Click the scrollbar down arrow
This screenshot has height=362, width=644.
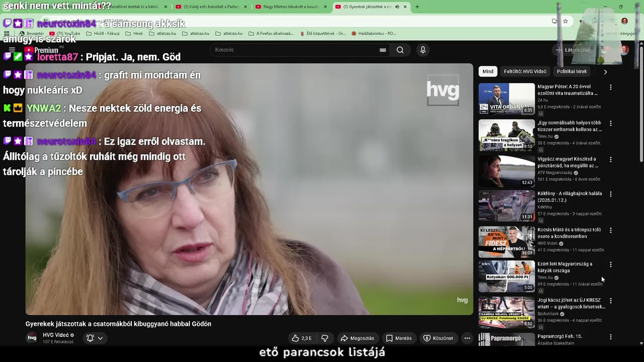641,343
